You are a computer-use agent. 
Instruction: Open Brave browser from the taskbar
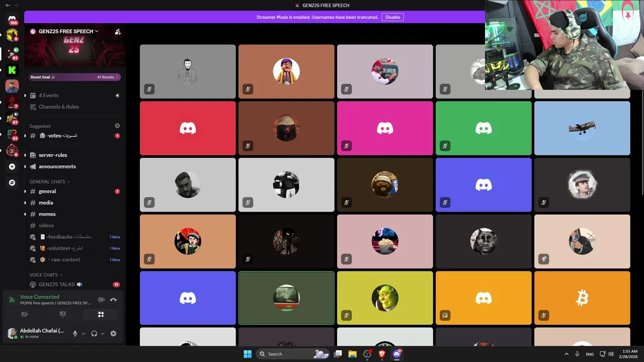(x=382, y=354)
